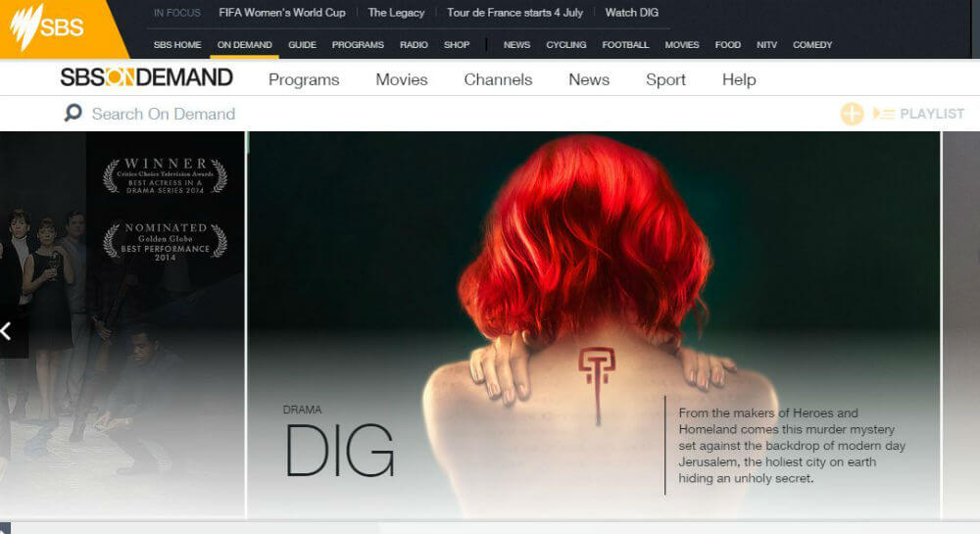
Task: Click the SBS On Demand logo
Action: click(x=147, y=77)
